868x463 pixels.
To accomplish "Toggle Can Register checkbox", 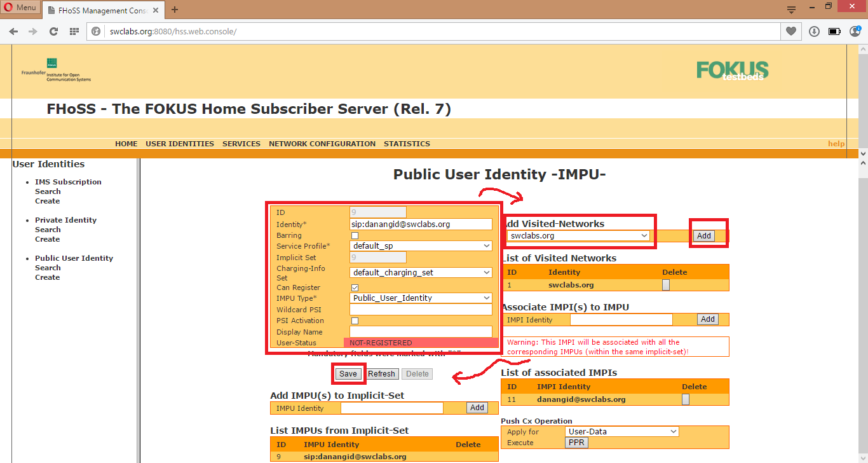I will (355, 288).
